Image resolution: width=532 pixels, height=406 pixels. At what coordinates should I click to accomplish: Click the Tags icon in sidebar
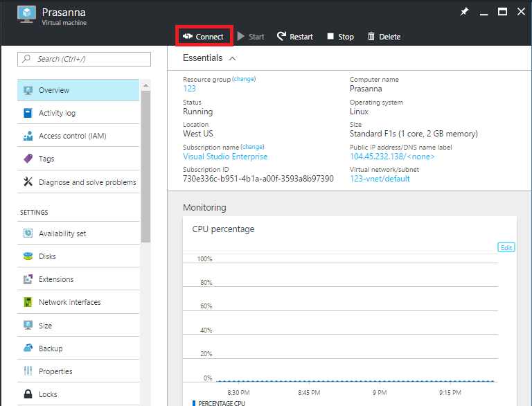[28, 159]
